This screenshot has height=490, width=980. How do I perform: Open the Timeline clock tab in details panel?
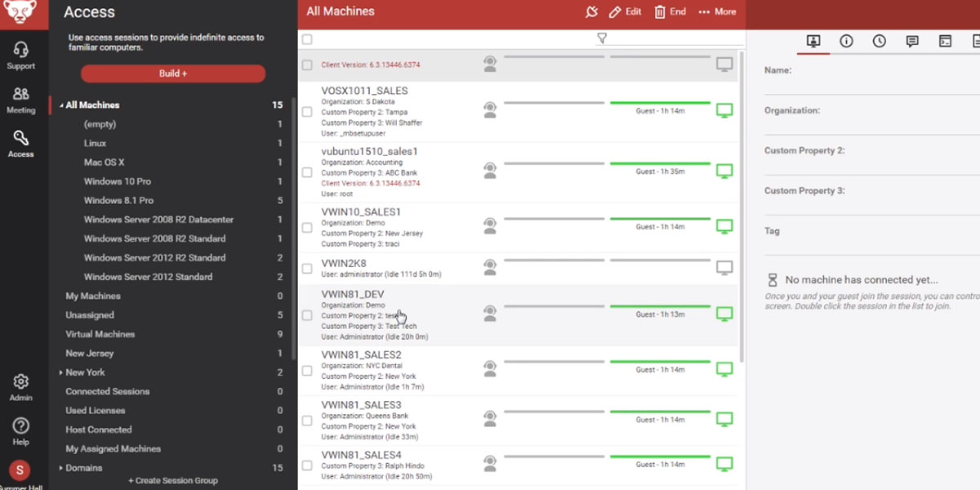[879, 41]
